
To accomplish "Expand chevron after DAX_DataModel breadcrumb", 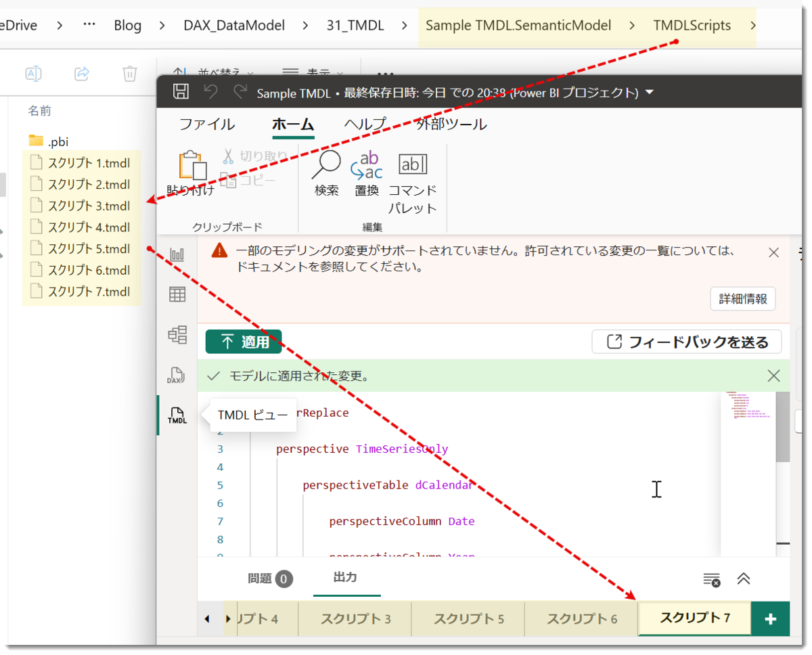I will (306, 26).
